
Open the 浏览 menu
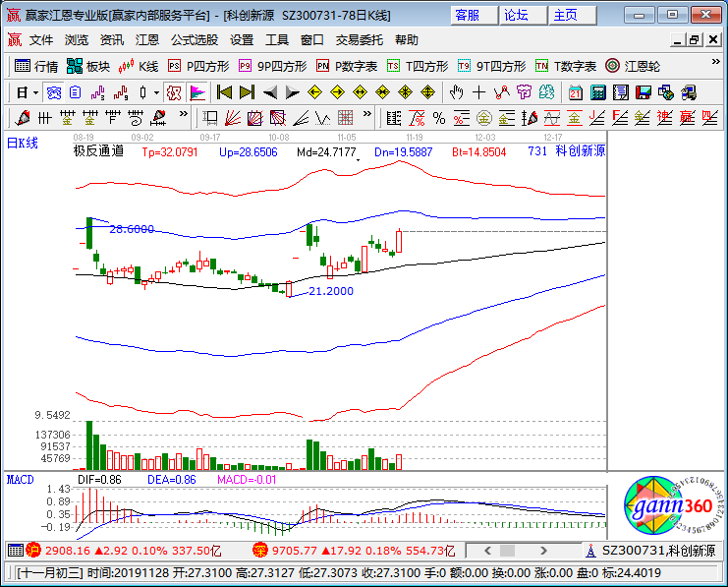(x=77, y=40)
